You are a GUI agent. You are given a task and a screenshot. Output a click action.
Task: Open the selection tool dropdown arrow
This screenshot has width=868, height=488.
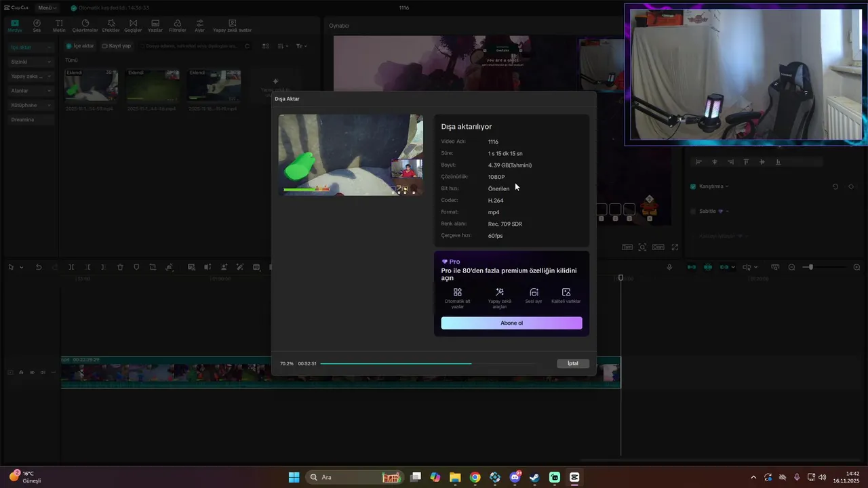pos(22,267)
